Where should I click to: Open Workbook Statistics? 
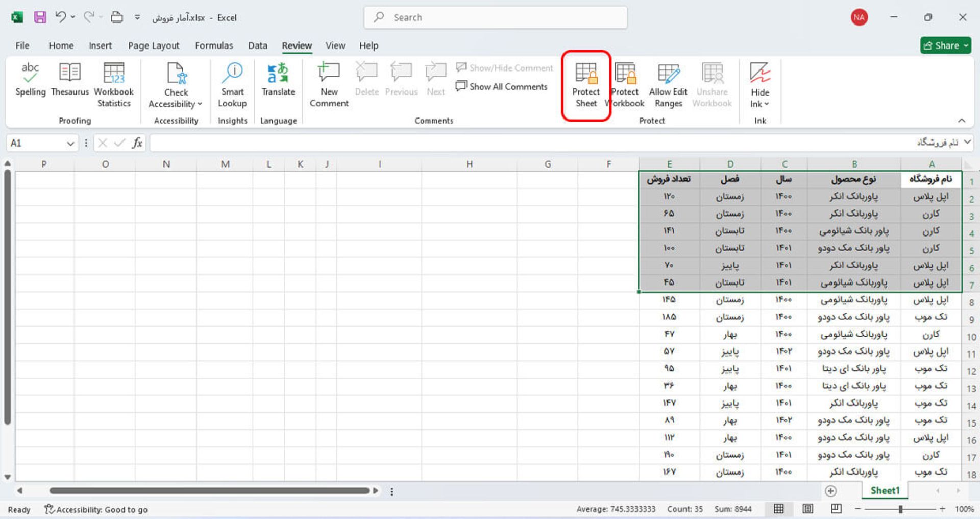click(x=114, y=85)
